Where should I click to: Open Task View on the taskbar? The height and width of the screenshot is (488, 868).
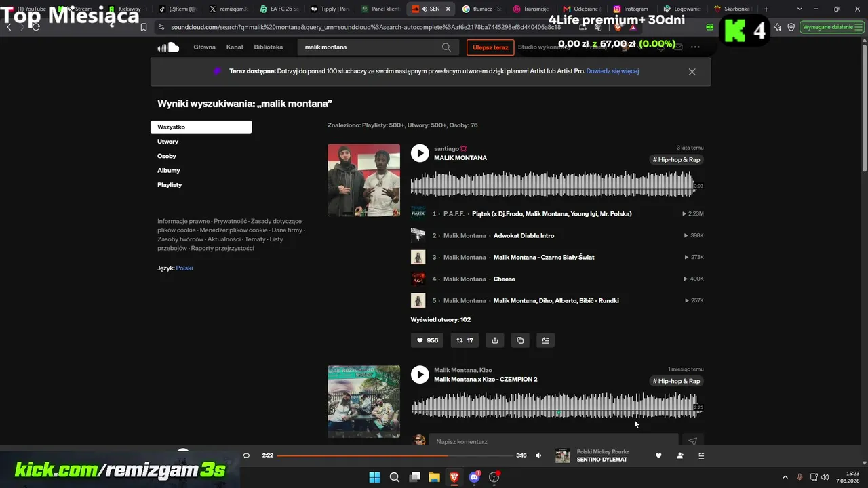coord(414,477)
